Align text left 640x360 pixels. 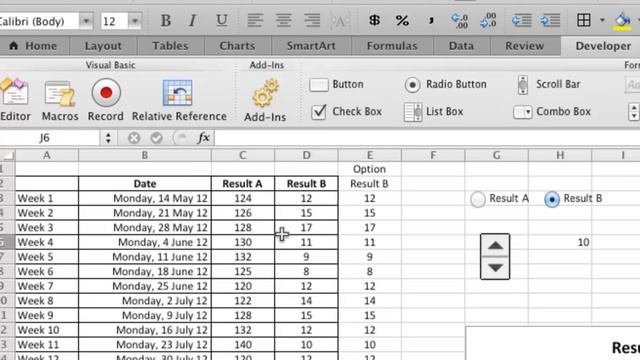coord(255,20)
